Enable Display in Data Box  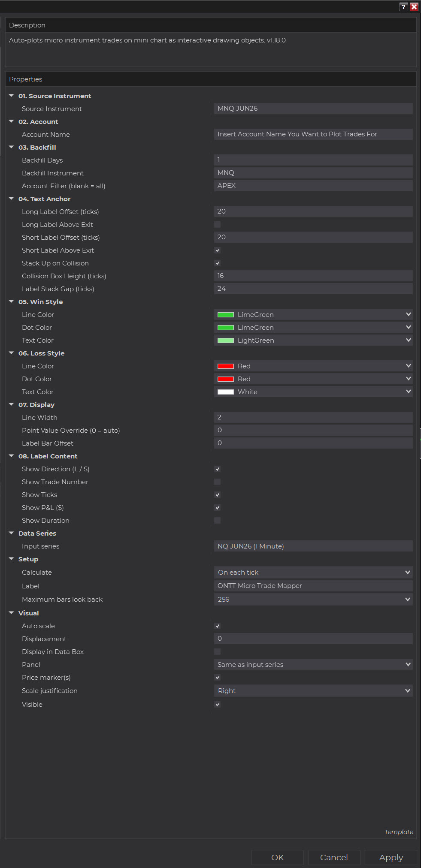pos(218,651)
